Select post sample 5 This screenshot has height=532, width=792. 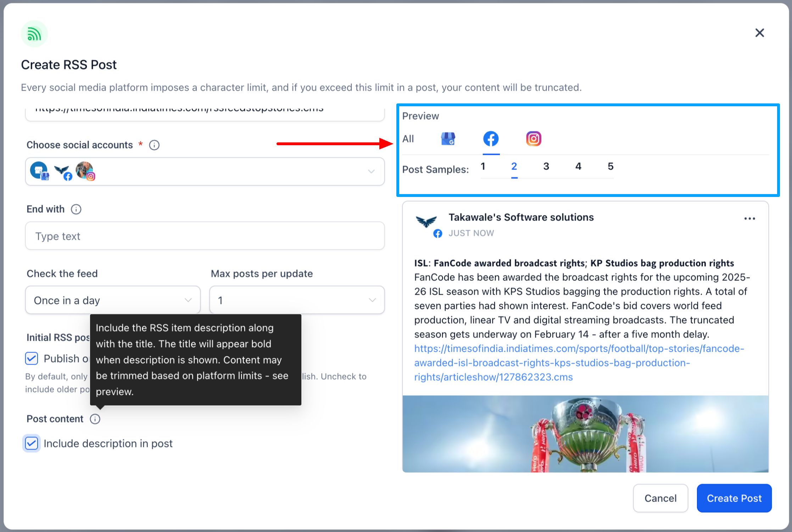pos(610,166)
